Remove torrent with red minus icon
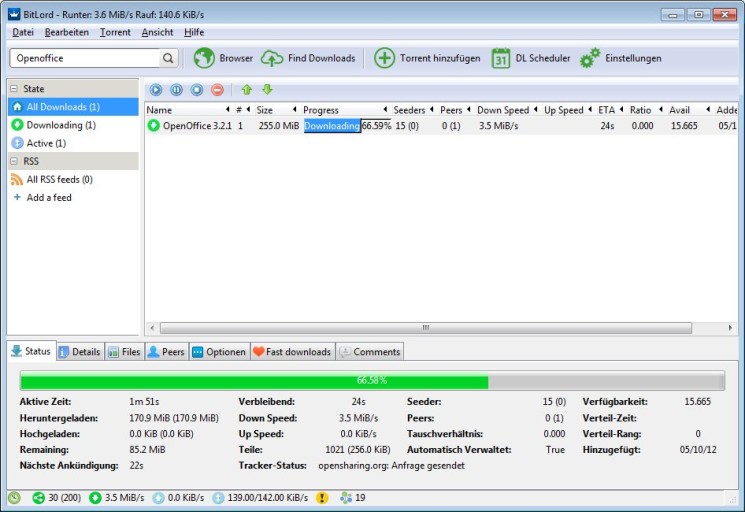745x512 pixels. (217, 89)
